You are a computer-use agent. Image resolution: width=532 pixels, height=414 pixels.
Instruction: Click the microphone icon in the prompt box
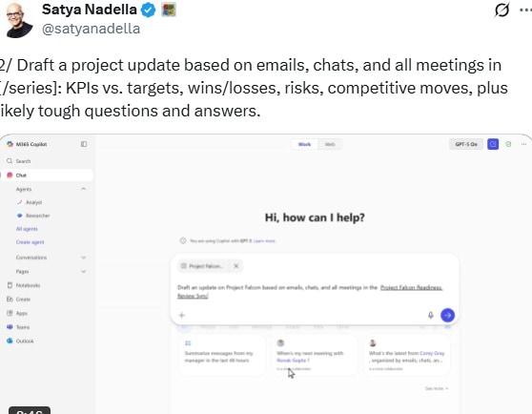(431, 315)
